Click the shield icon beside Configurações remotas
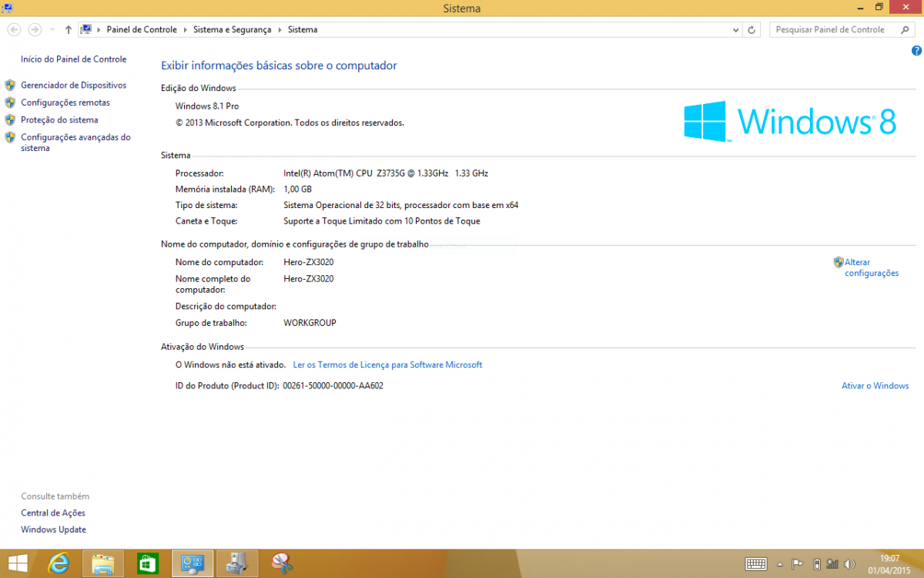Screen dimensions: 924x578 [x=10, y=102]
